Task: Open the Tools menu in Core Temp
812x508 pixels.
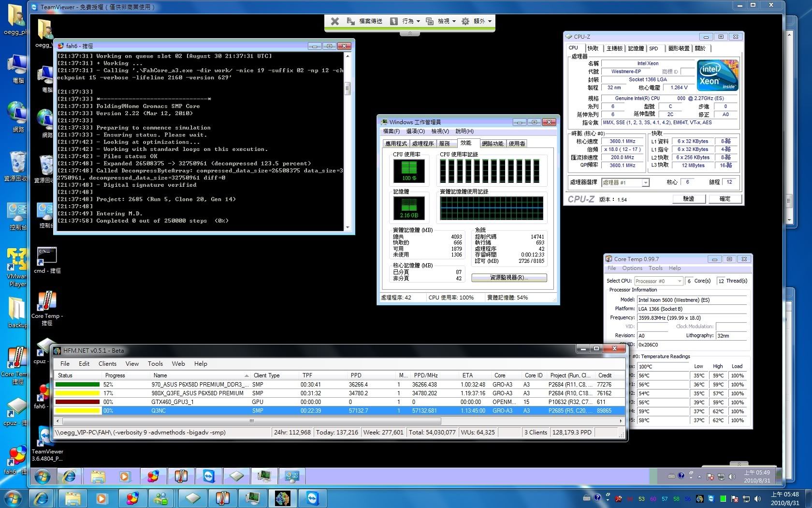Action: tap(656, 268)
